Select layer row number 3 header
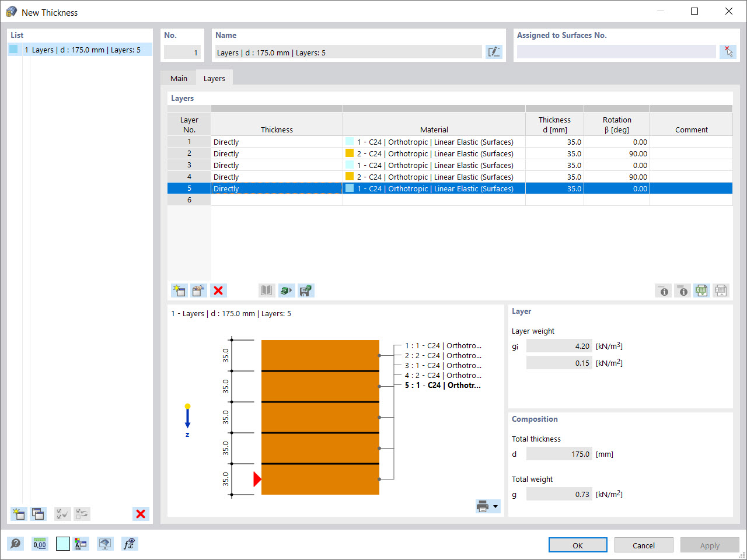Screen dimensions: 747x560 click(189, 165)
